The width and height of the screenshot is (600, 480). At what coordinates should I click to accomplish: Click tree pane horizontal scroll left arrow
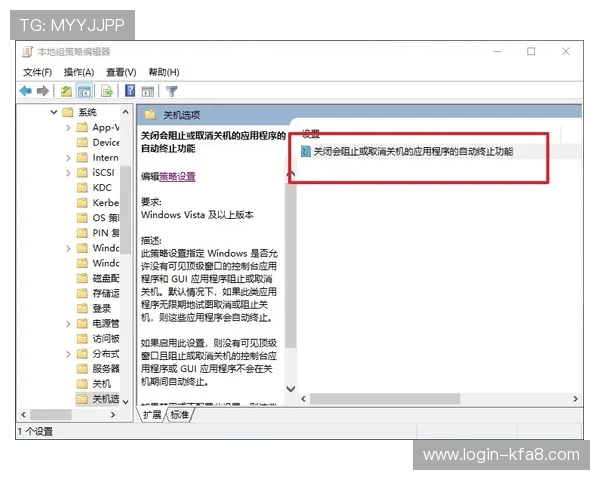tap(24, 415)
